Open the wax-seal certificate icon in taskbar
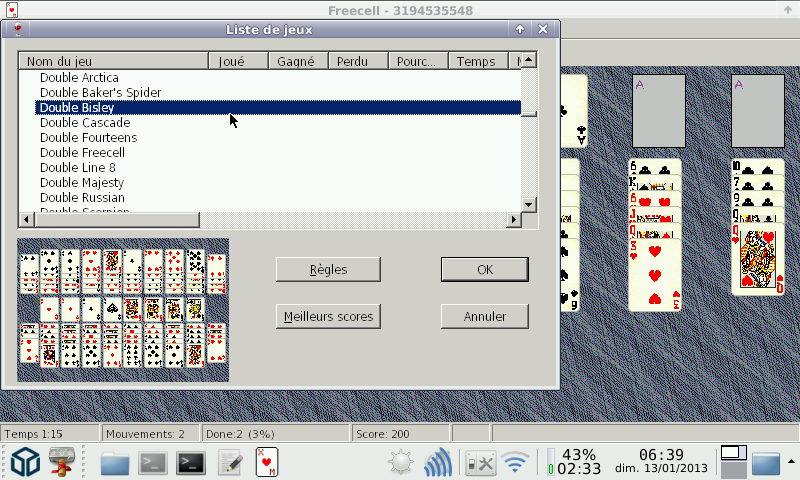 tap(62, 462)
